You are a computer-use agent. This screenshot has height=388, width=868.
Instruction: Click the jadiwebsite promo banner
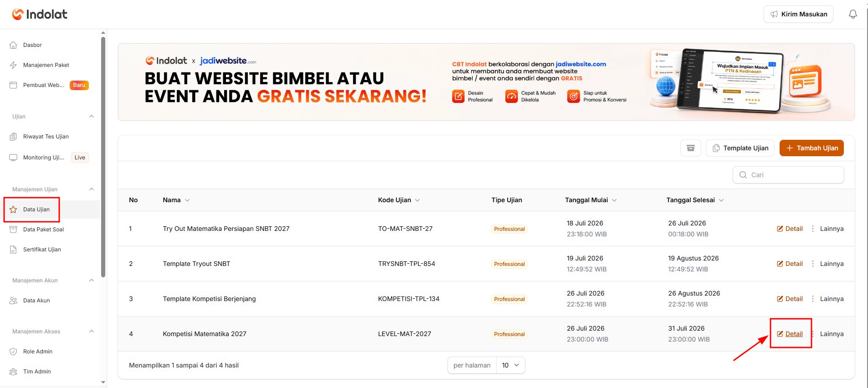486,82
